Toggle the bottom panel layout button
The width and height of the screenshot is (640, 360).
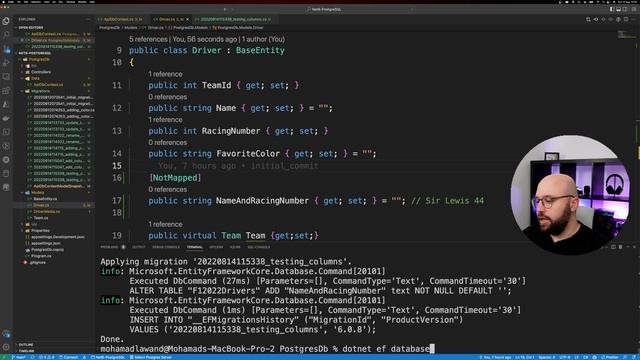[619, 9]
